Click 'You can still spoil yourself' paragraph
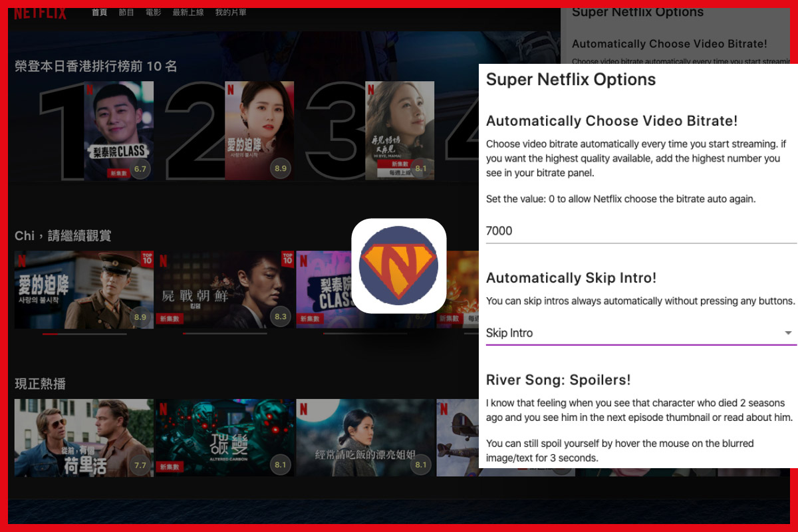 click(x=620, y=450)
